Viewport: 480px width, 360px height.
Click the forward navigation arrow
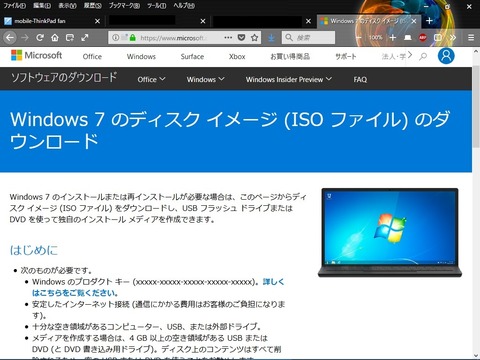(x=25, y=38)
